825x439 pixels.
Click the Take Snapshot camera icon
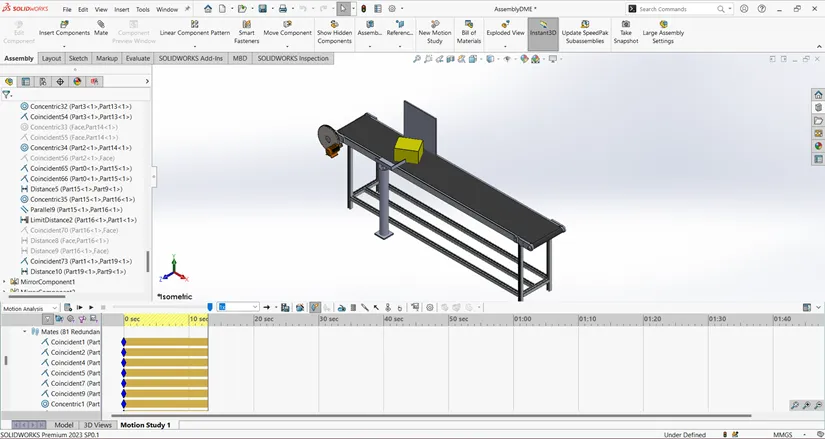[x=626, y=24]
